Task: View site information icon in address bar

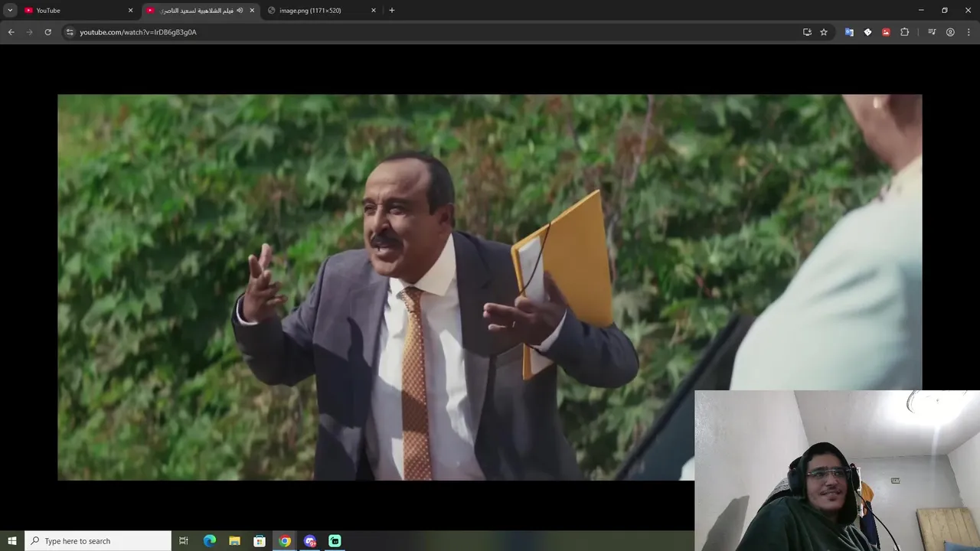Action: click(x=70, y=32)
